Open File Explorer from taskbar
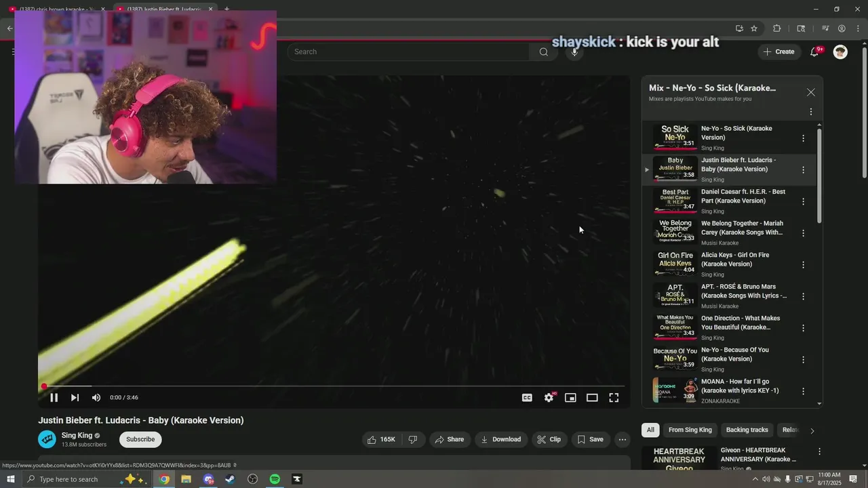 click(x=186, y=479)
